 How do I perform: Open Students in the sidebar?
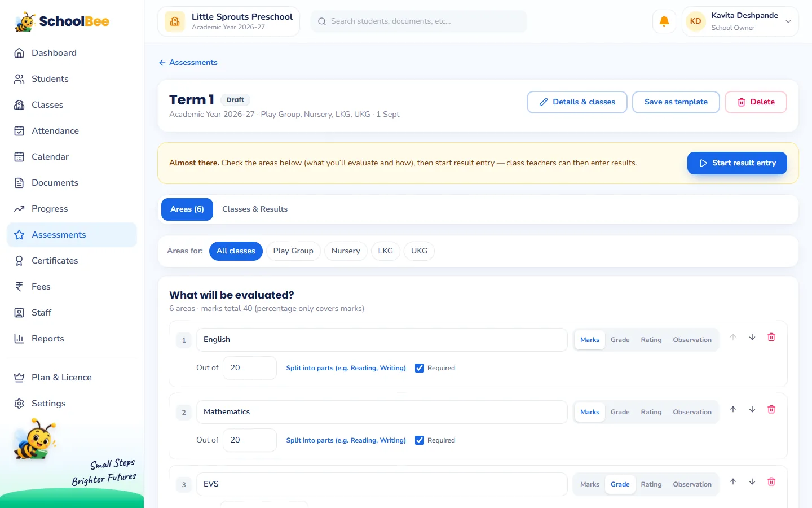point(72,79)
